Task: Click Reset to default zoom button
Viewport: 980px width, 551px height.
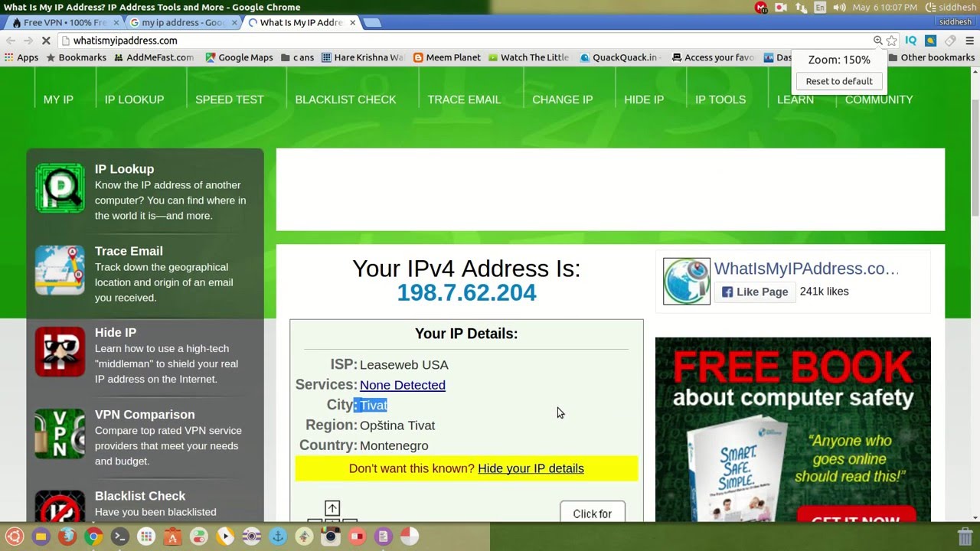Action: 839,81
